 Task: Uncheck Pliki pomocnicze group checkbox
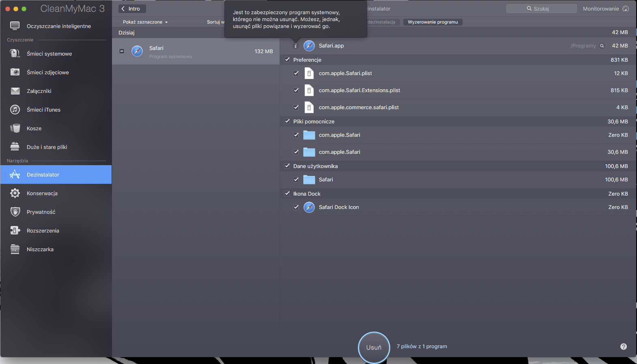pyautogui.click(x=287, y=121)
